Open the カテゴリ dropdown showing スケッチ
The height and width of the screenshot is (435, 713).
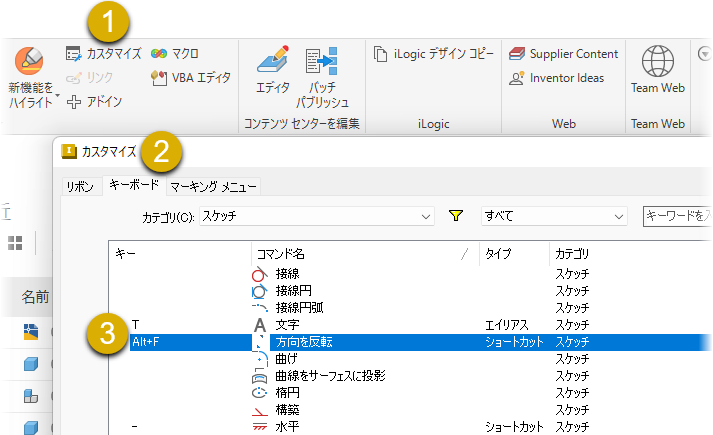tap(317, 216)
